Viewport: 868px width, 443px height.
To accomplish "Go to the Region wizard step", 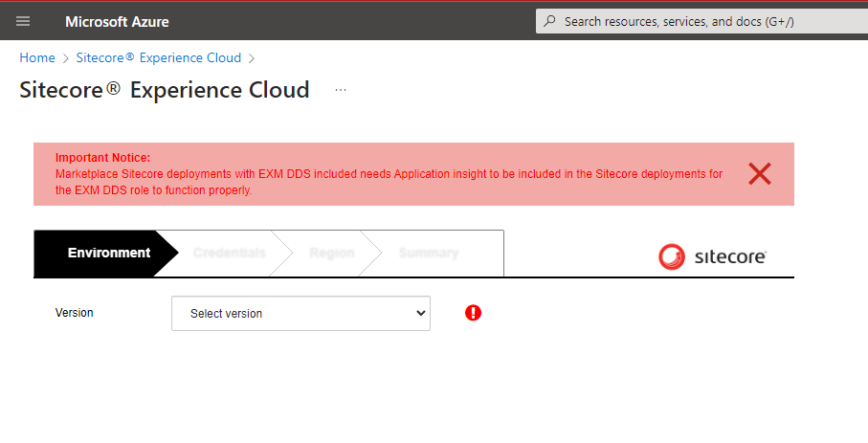I will coord(331,254).
